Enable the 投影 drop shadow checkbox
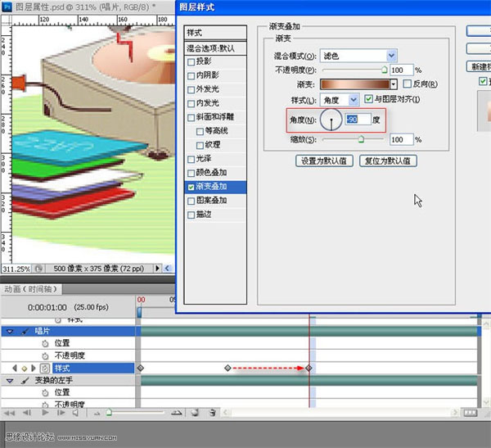Screen dimensions: 491x448 (191, 61)
